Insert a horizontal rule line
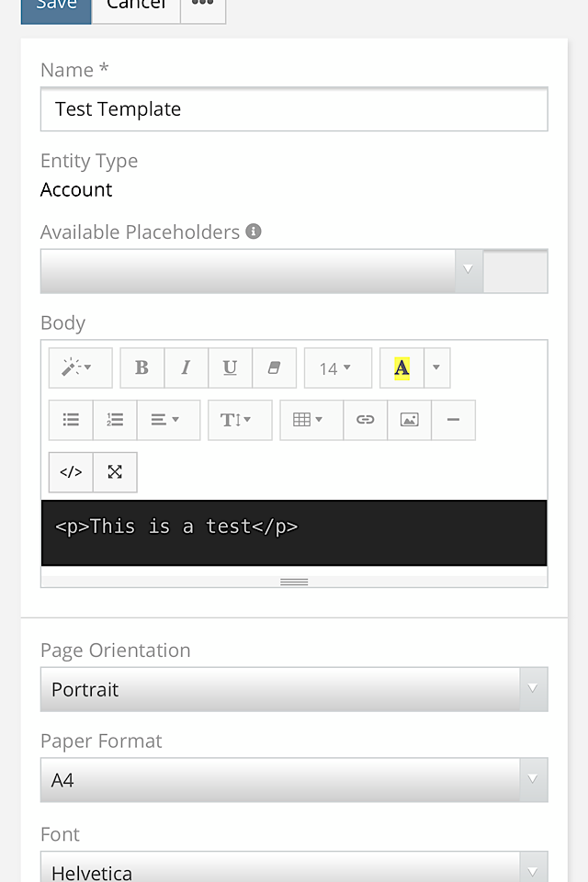 [453, 420]
